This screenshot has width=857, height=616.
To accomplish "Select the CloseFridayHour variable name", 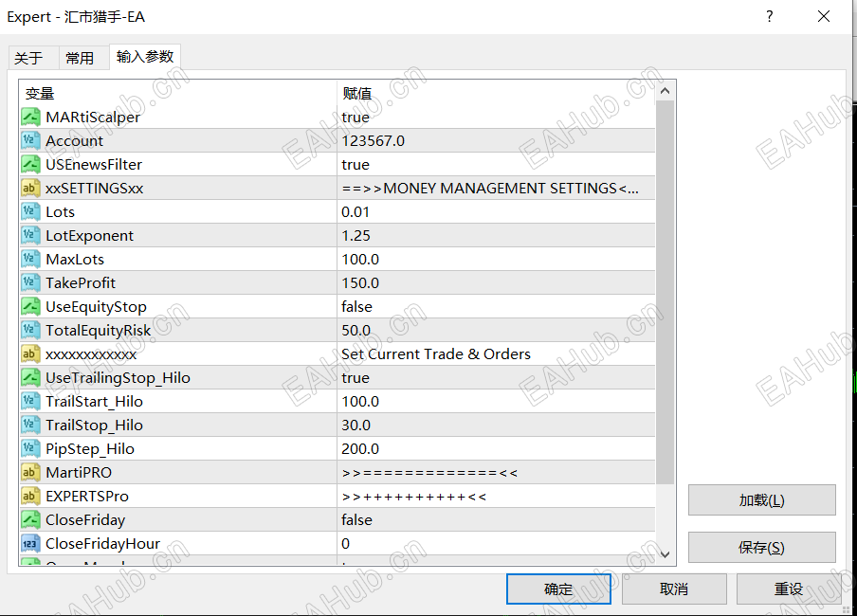I will tap(102, 543).
